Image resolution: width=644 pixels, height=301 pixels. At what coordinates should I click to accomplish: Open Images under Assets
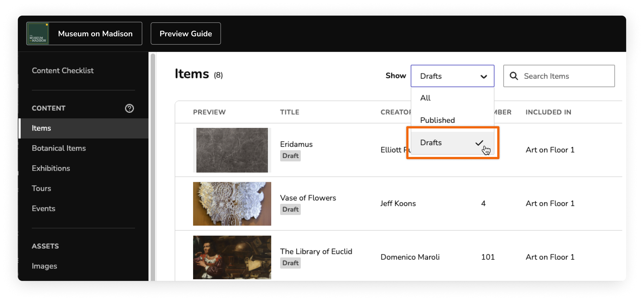44,266
